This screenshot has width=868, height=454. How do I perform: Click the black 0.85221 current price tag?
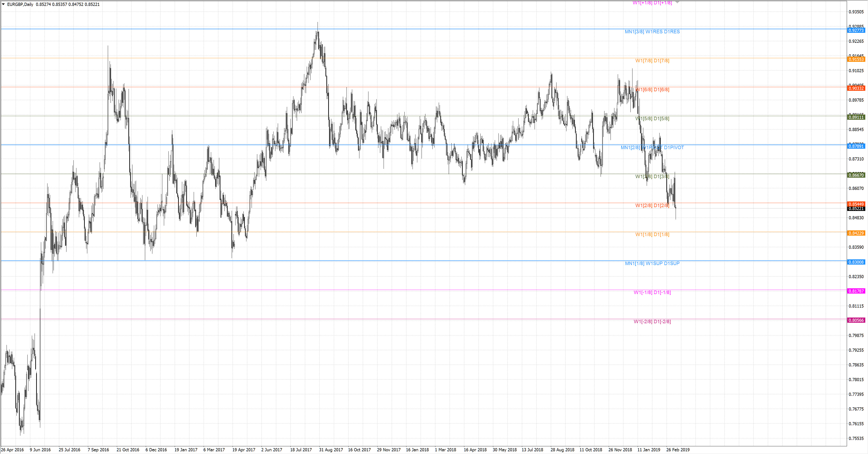[856, 209]
